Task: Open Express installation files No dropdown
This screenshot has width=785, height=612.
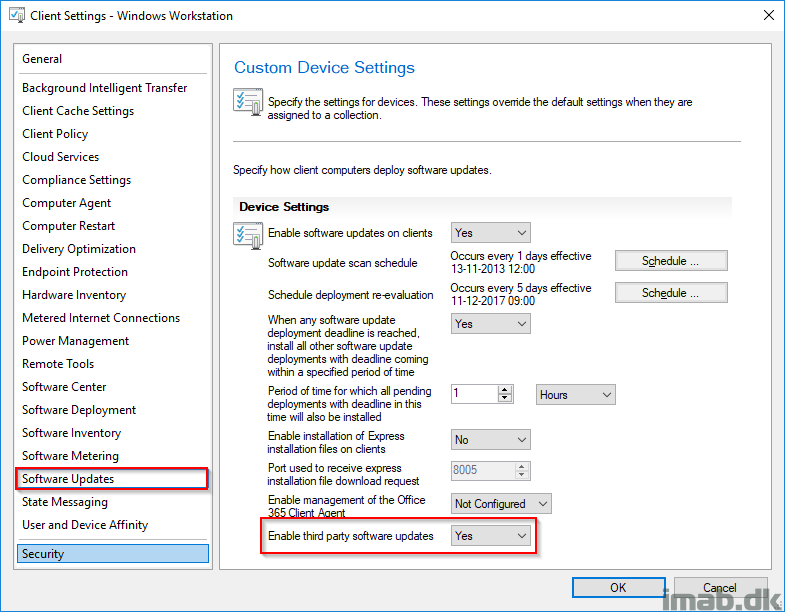Action: [491, 440]
